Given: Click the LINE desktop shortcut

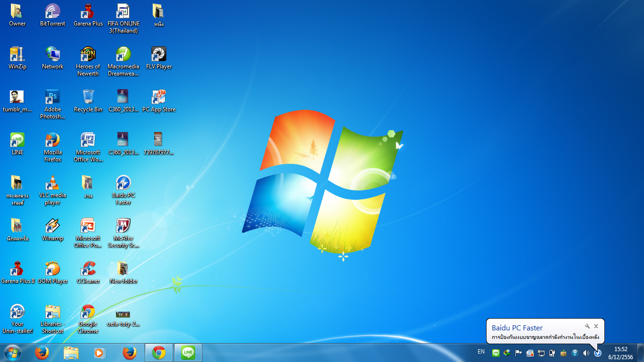Looking at the screenshot, I should 17,144.
